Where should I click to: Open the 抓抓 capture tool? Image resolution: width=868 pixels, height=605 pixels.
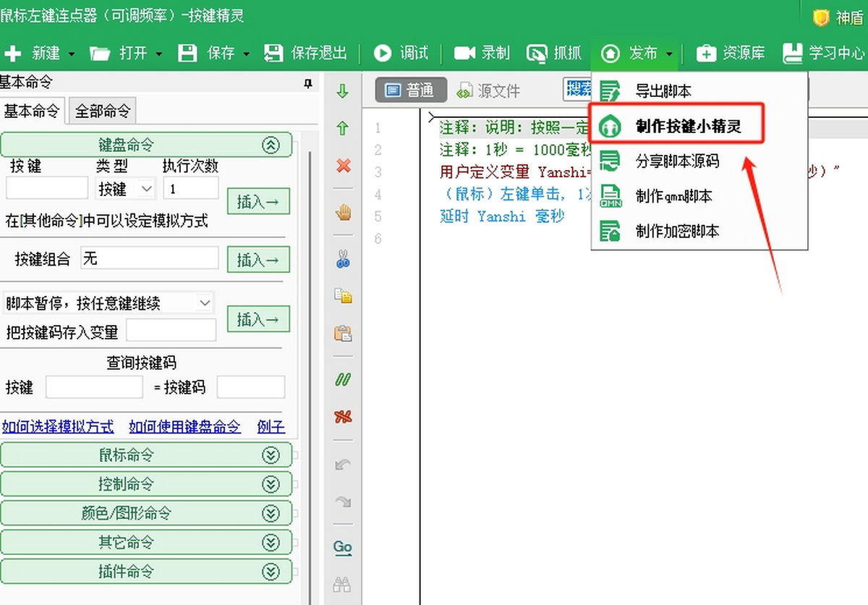(554, 53)
